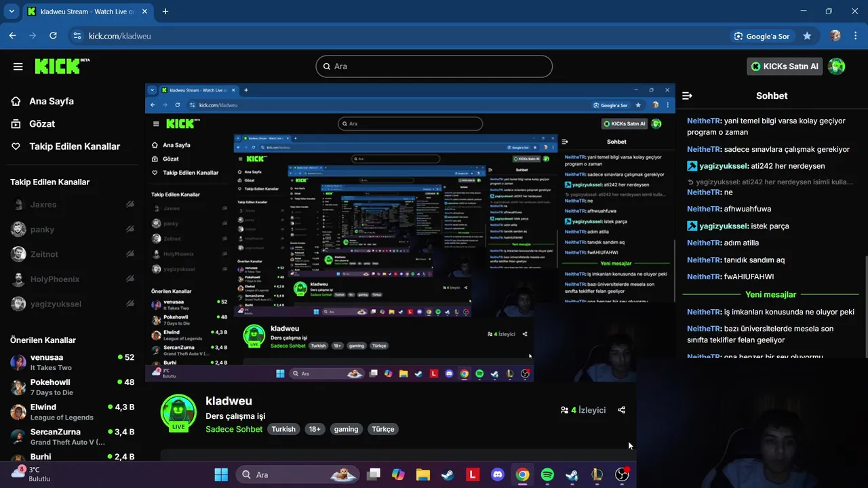Click the Windows taskbar Ara search box
Image resolution: width=868 pixels, height=488 pixels.
point(299,474)
